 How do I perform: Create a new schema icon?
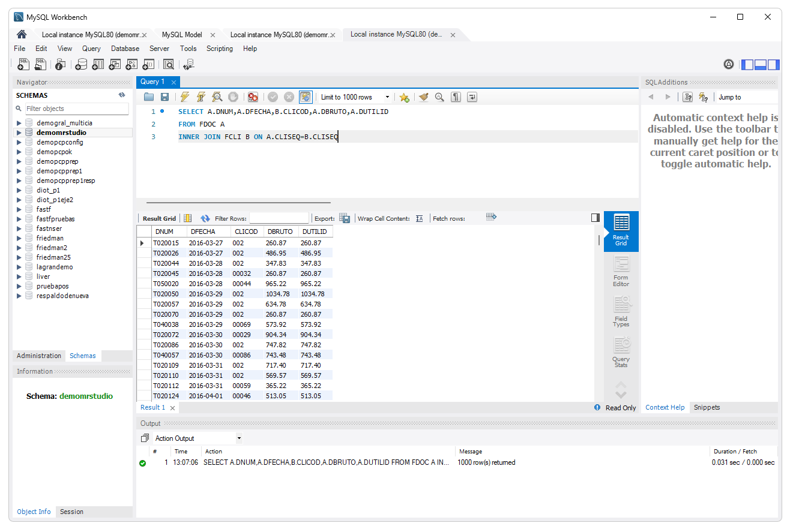[80, 64]
